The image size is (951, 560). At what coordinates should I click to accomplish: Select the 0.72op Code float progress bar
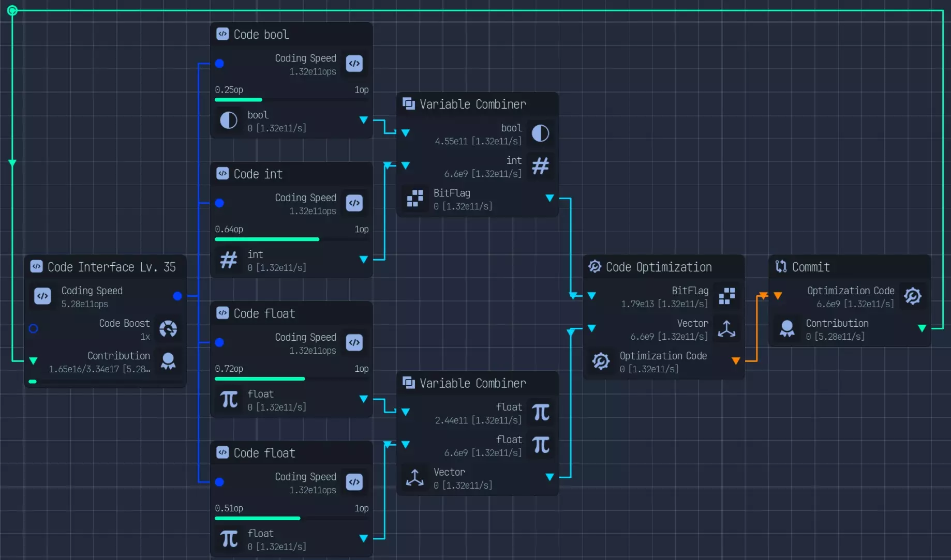(x=292, y=379)
